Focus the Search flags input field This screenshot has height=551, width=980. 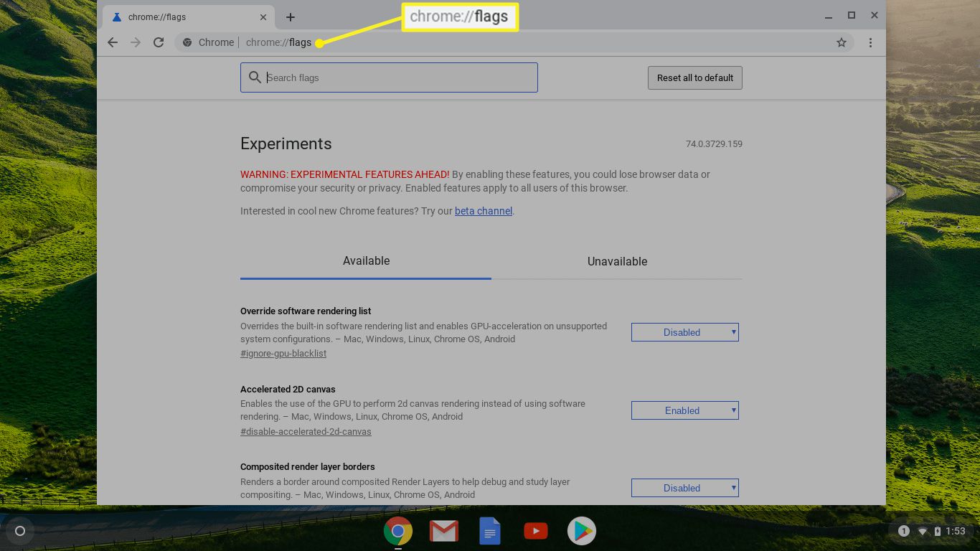pos(389,77)
